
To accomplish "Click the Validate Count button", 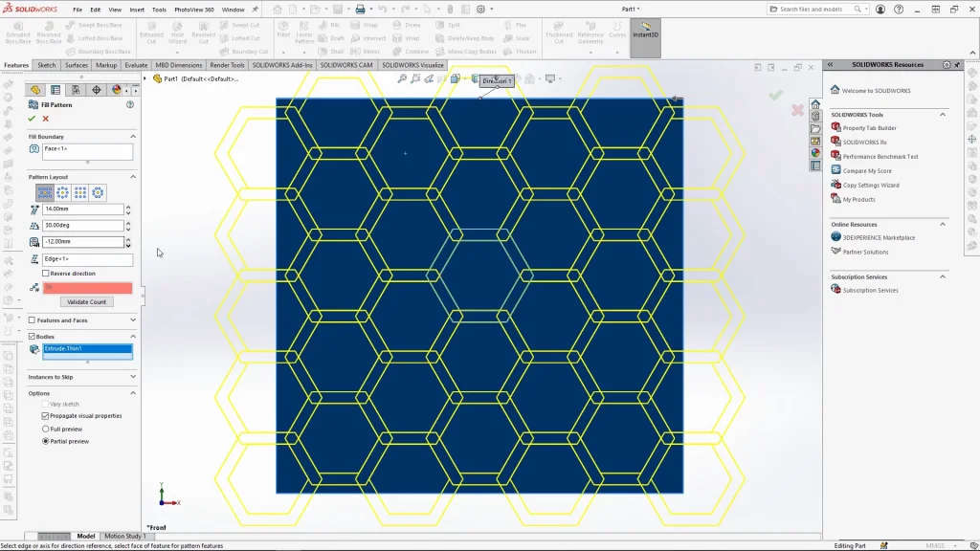I will pyautogui.click(x=87, y=301).
